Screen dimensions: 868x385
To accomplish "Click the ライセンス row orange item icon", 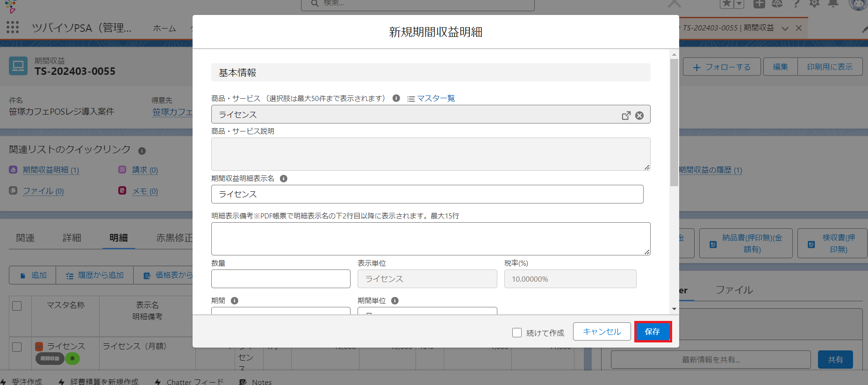I will coord(39,347).
